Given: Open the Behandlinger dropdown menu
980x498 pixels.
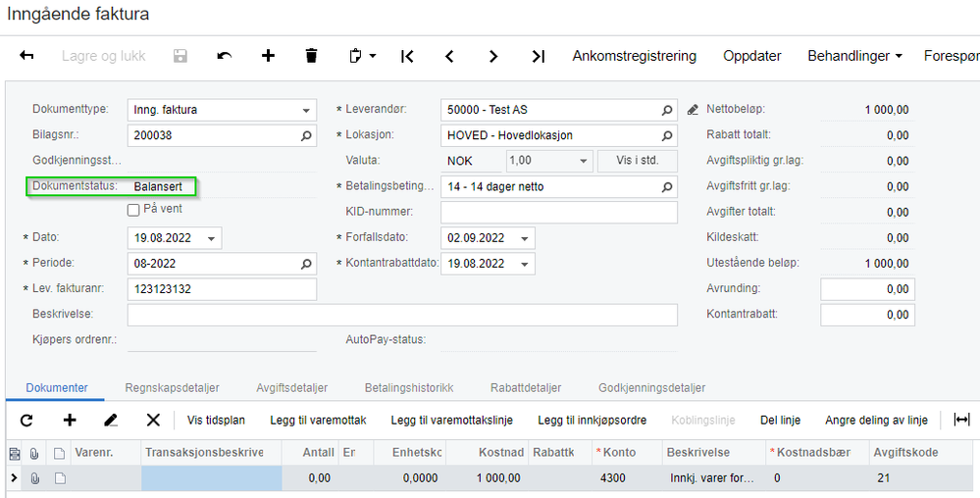Looking at the screenshot, I should [855, 56].
